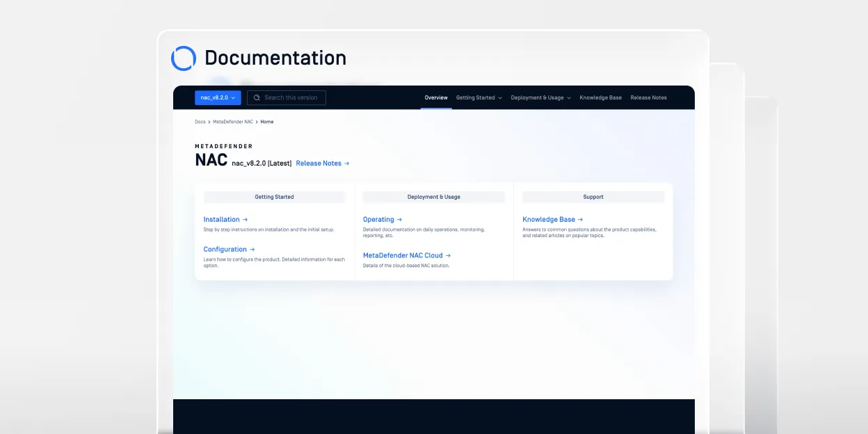
Task: Expand the Deployment & Usage nav menu
Action: click(x=540, y=98)
